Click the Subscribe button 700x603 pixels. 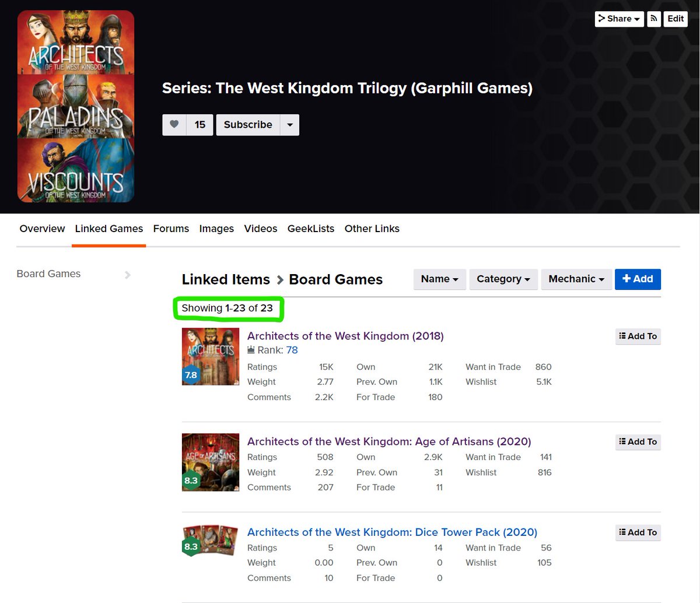[x=248, y=125]
